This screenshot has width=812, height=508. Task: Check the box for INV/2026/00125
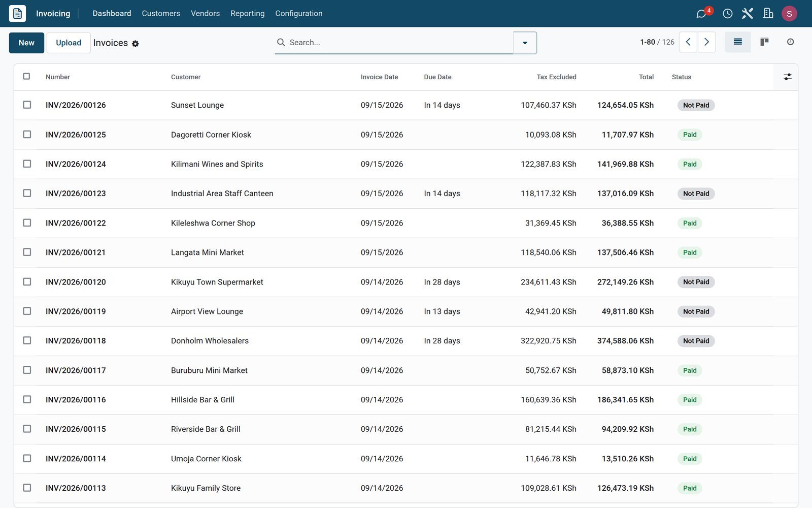click(27, 134)
